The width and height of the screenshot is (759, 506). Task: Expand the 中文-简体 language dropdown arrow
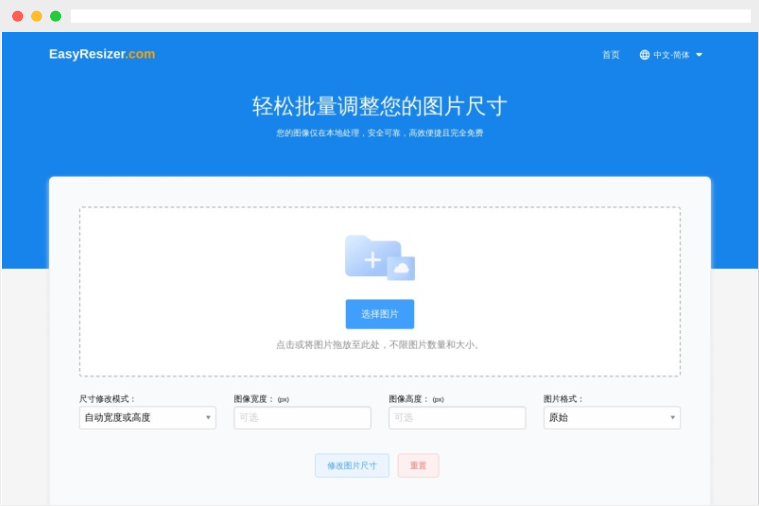click(x=699, y=55)
